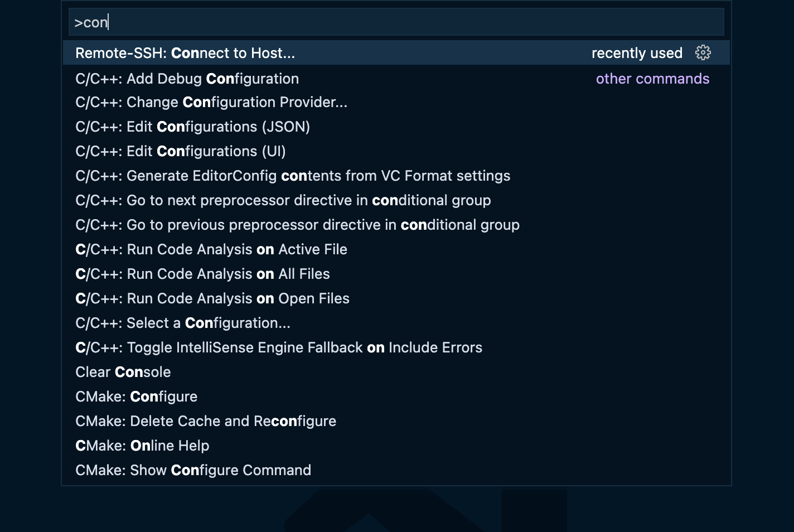This screenshot has height=532, width=794.
Task: Run Code Analysis on Active File
Action: click(396, 249)
